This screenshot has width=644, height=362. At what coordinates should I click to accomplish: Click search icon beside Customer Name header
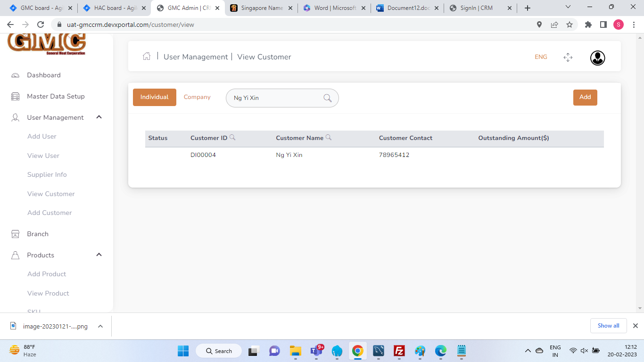(x=329, y=138)
